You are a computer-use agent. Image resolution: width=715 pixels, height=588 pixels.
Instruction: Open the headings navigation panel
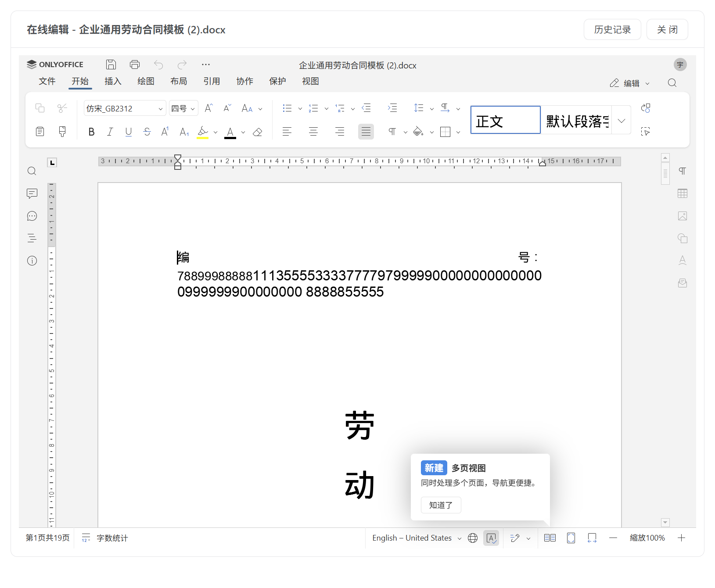click(x=32, y=238)
